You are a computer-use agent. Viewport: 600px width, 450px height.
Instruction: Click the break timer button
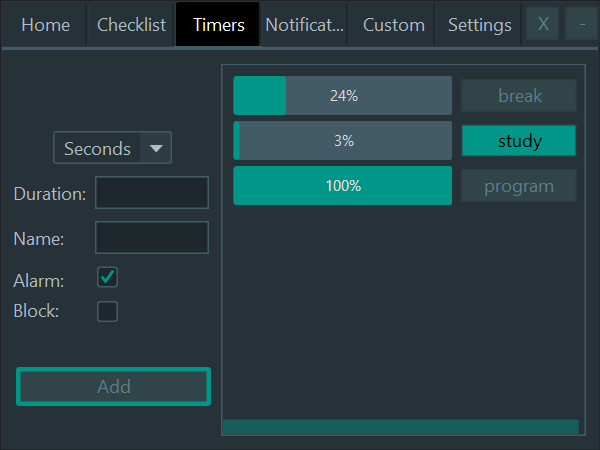pyautogui.click(x=519, y=96)
